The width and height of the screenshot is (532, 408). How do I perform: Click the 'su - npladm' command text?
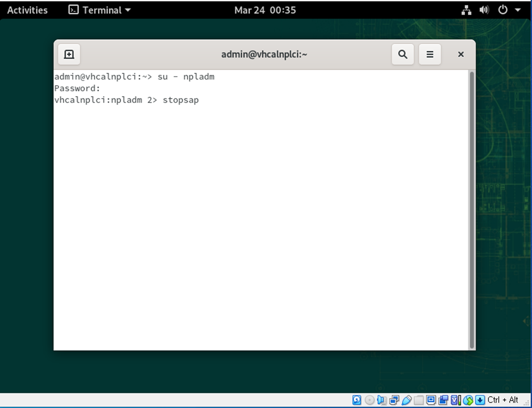click(186, 77)
